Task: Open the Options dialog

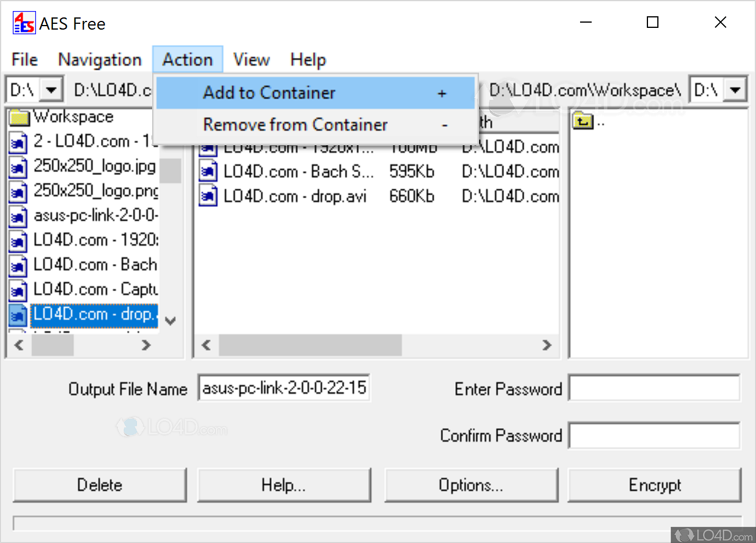Action: point(471,485)
